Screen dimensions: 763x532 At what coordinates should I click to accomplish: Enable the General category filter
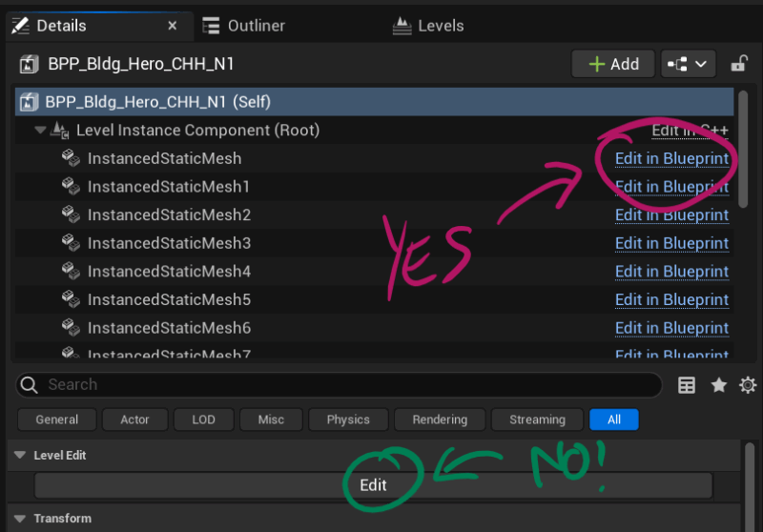click(57, 419)
